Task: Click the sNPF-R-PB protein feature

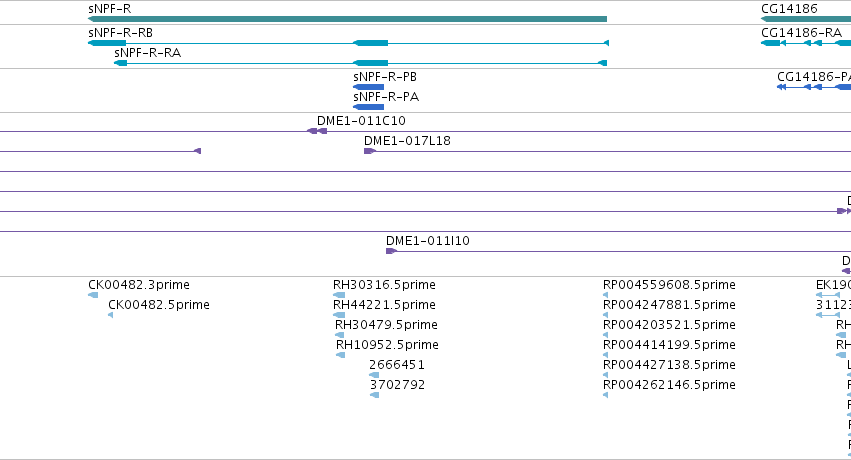Action: pos(369,87)
